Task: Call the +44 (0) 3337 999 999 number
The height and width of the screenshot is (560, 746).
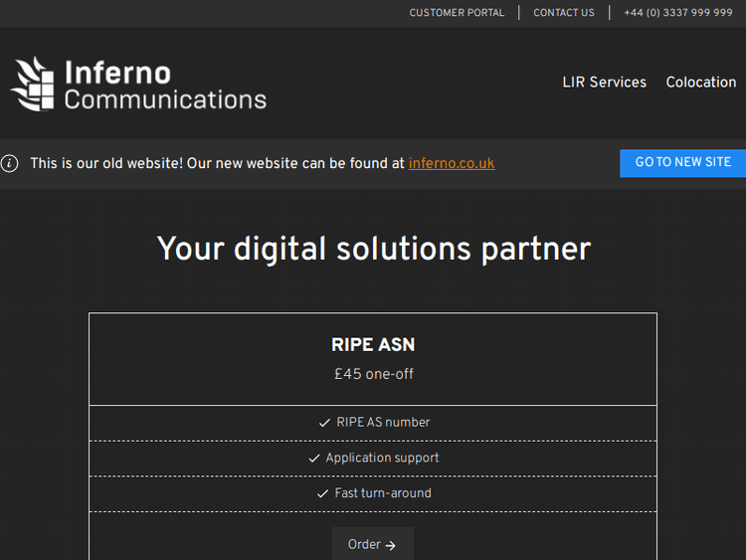Action: [x=678, y=13]
